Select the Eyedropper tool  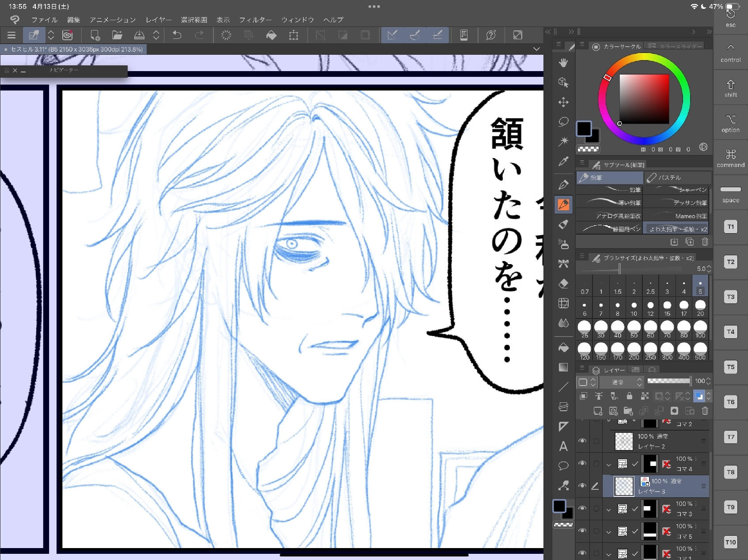[x=563, y=161]
